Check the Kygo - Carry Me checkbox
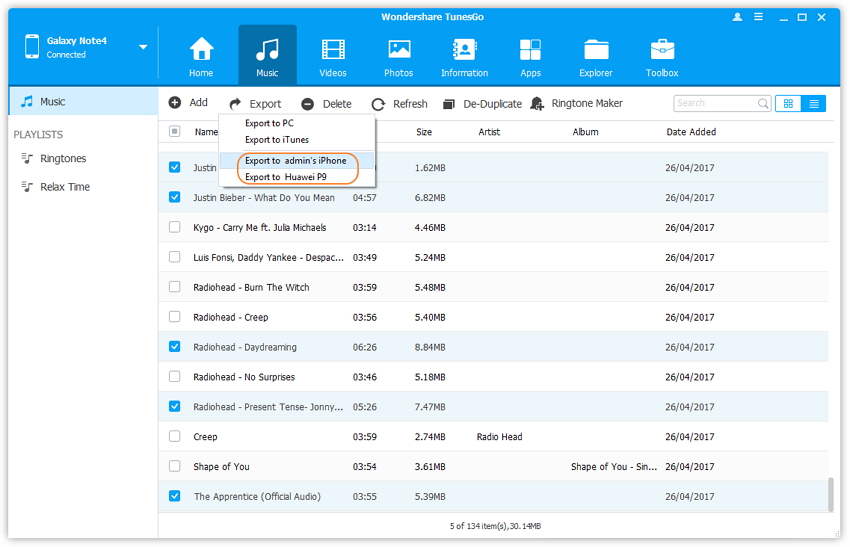This screenshot has height=547, width=850. click(x=175, y=228)
